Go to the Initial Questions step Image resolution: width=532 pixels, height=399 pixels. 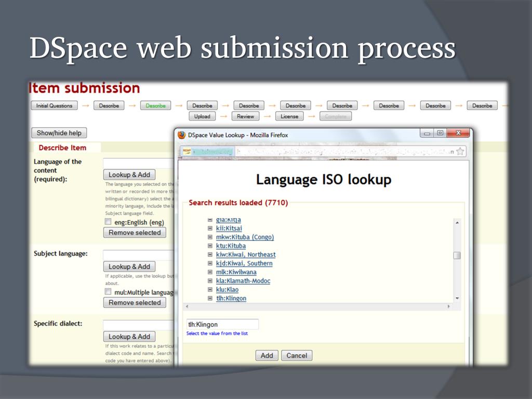tap(54, 105)
